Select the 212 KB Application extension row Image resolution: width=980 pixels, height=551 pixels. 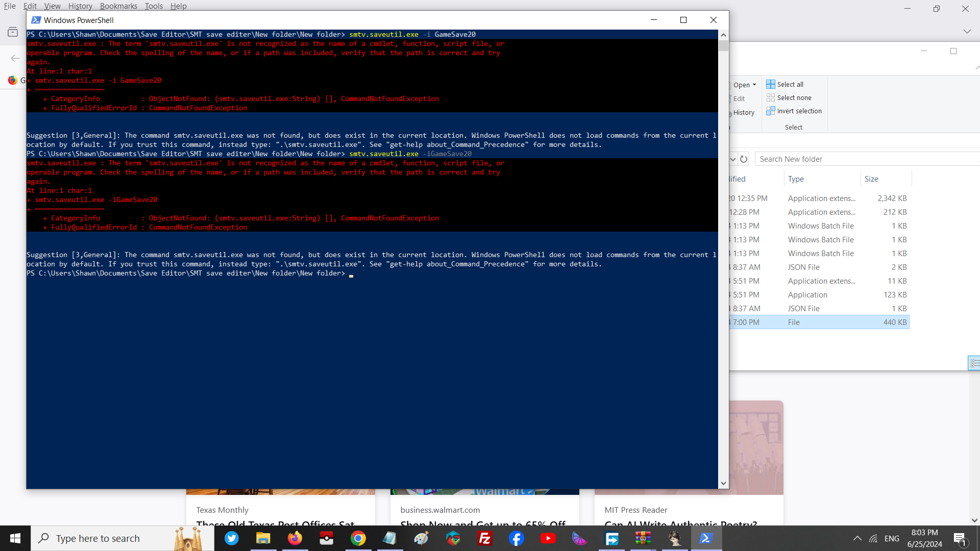tap(819, 212)
